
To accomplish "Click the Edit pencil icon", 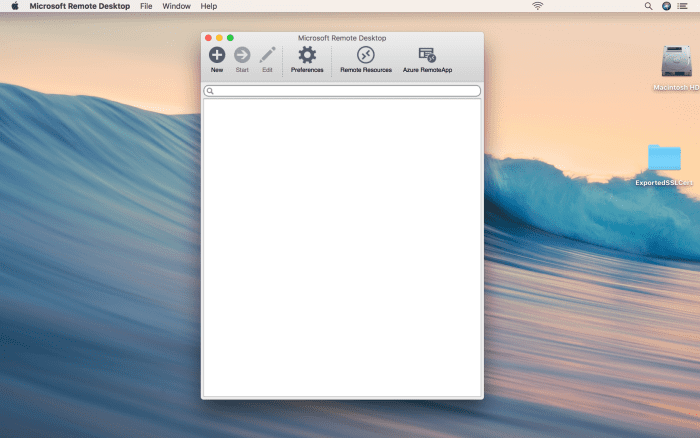I will (267, 55).
